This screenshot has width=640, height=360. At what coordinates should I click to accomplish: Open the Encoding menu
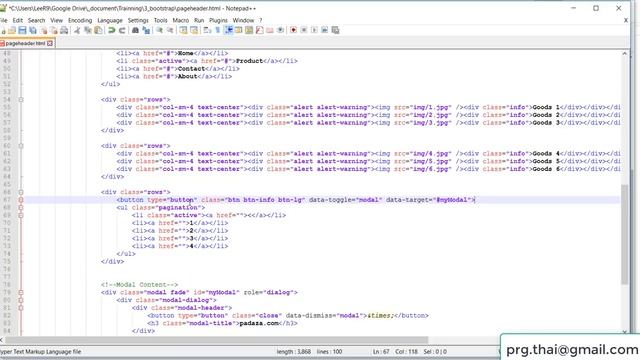click(x=80, y=20)
